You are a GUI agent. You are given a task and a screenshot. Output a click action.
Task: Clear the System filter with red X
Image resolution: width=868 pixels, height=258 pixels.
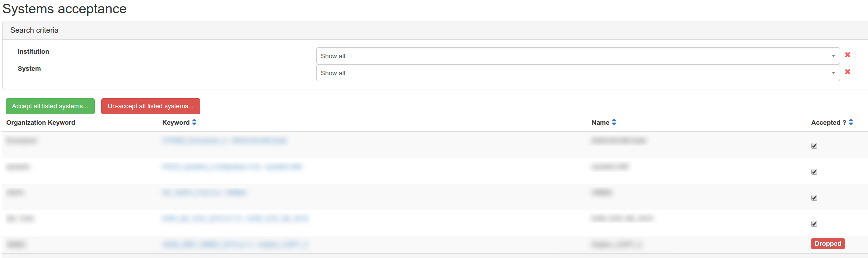click(x=847, y=72)
